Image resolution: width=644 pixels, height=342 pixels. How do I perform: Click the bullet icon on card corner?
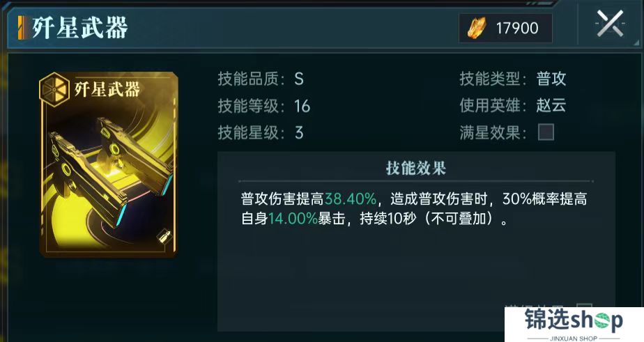(163, 237)
